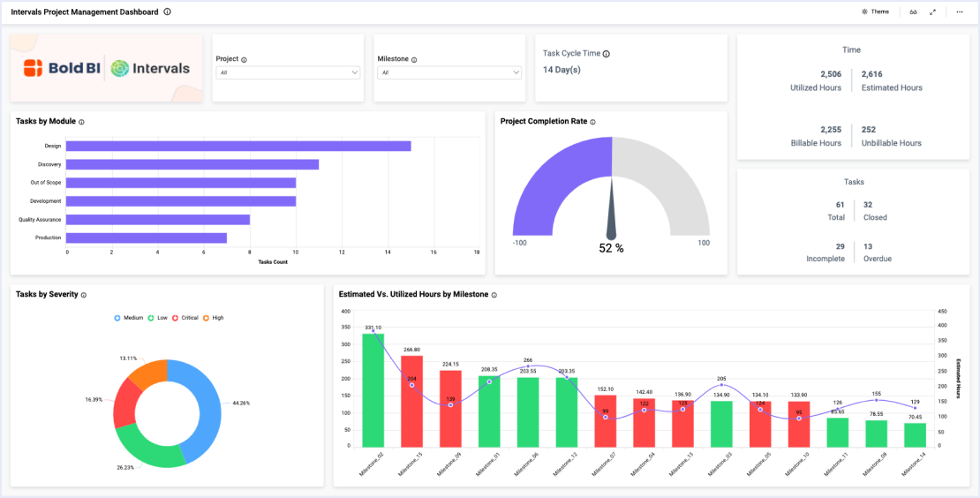Enter fullscreen with the expand icon
980x498 pixels.
point(933,12)
